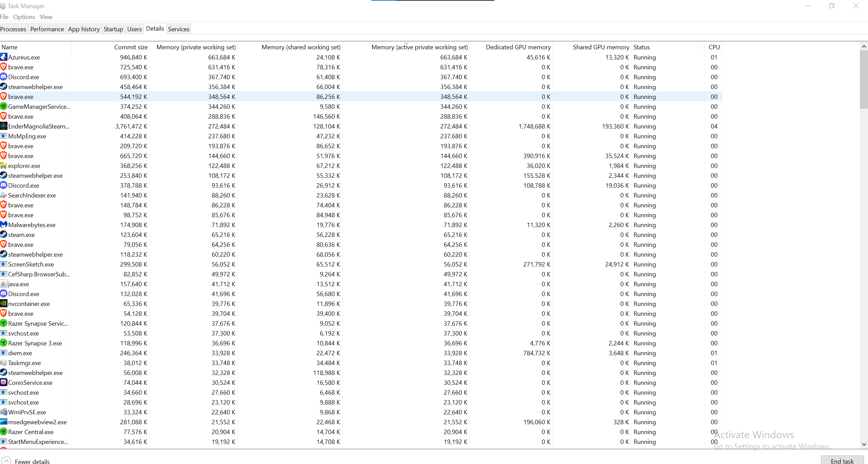The image size is (868, 464).
Task: Click the scrollbar down arrow
Action: pos(864,445)
